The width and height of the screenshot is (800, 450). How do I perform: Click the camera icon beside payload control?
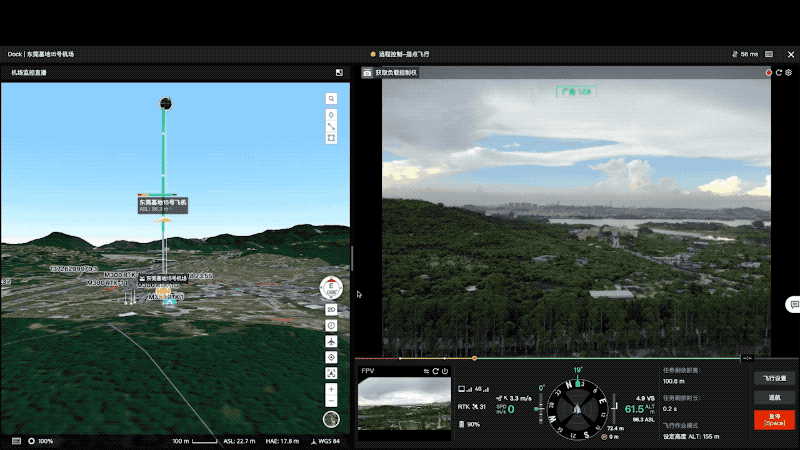[367, 73]
